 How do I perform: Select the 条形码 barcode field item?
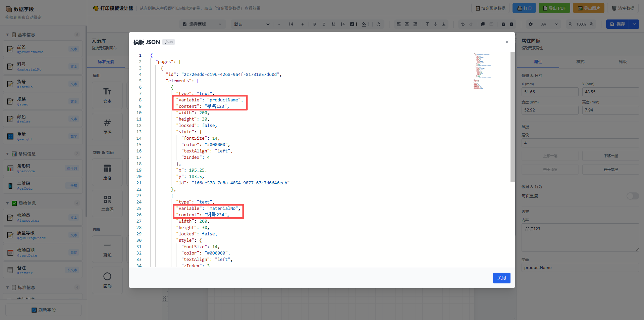43,168
